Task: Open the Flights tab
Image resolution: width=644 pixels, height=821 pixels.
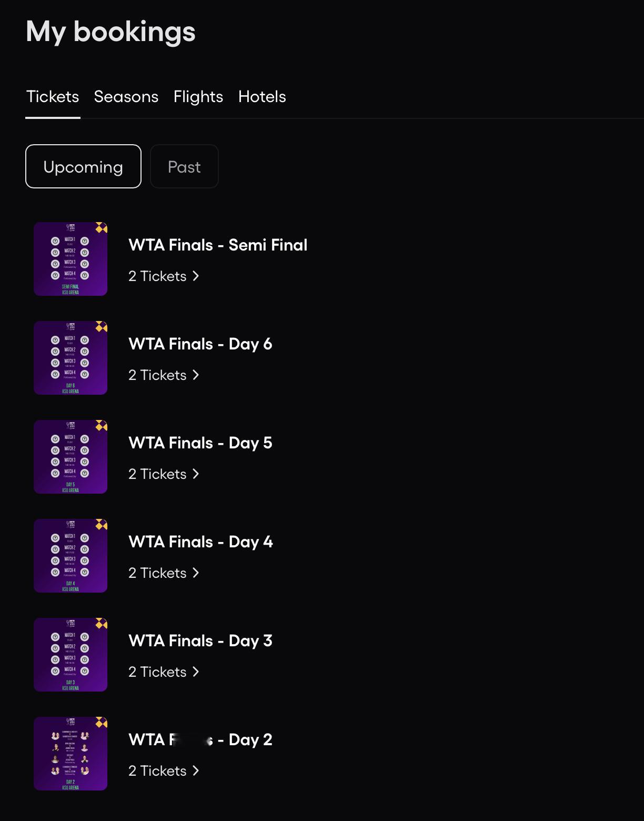Action: tap(198, 97)
